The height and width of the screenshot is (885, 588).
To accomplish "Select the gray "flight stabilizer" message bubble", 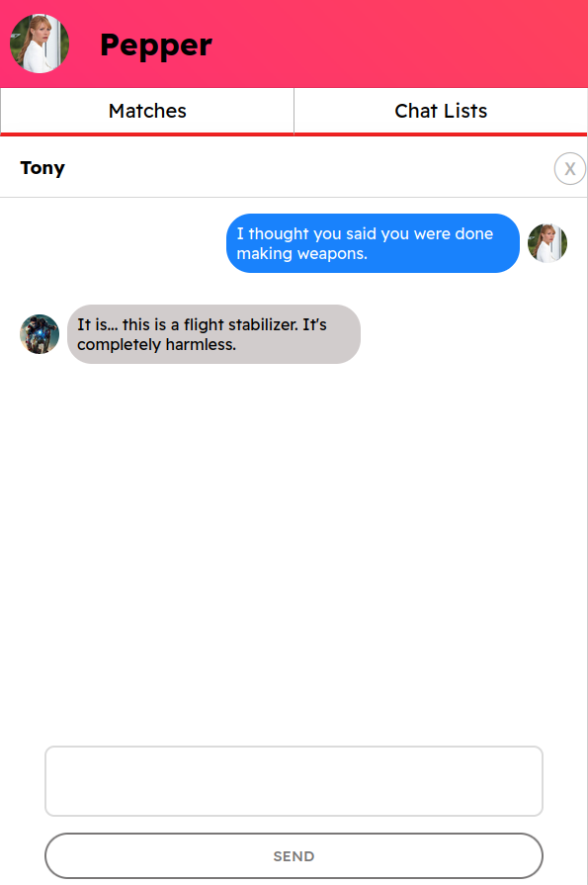I will click(213, 334).
